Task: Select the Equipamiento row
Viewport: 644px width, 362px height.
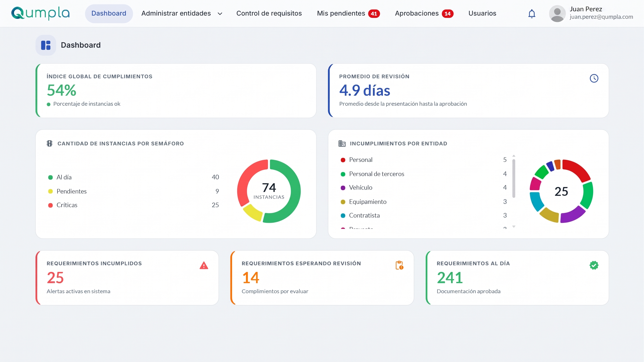Action: coord(424,202)
